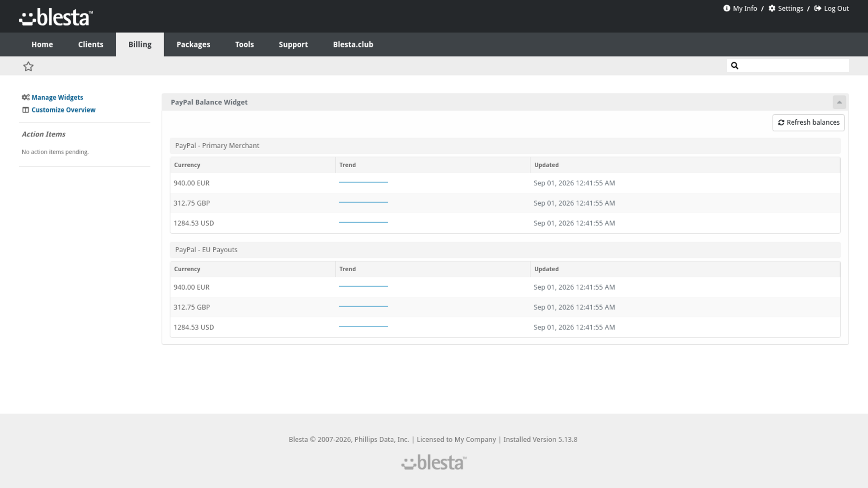
Task: Click the Refresh balances button
Action: [808, 122]
